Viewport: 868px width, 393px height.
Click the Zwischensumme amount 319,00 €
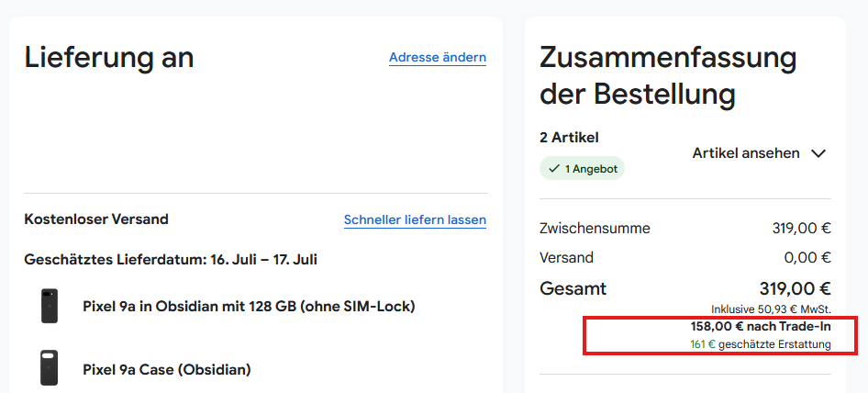(x=801, y=228)
